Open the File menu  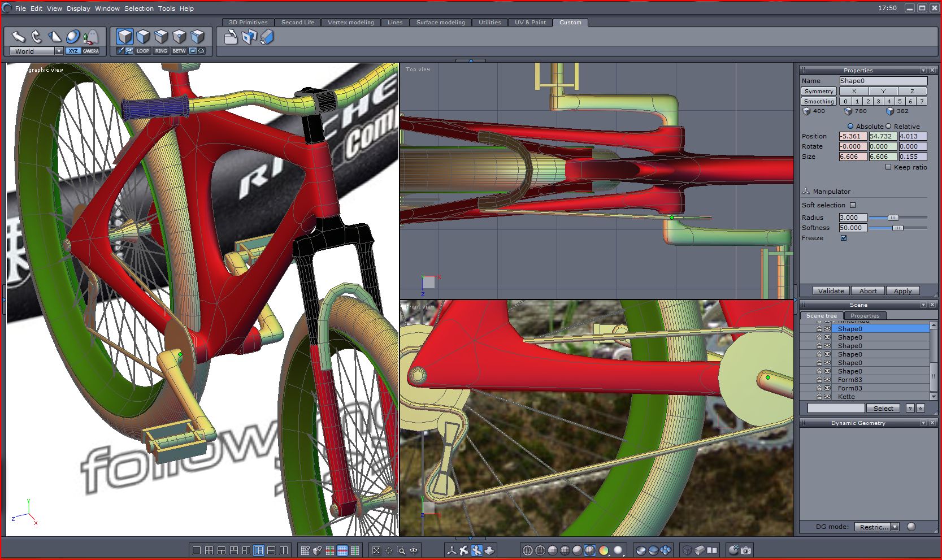(20, 8)
